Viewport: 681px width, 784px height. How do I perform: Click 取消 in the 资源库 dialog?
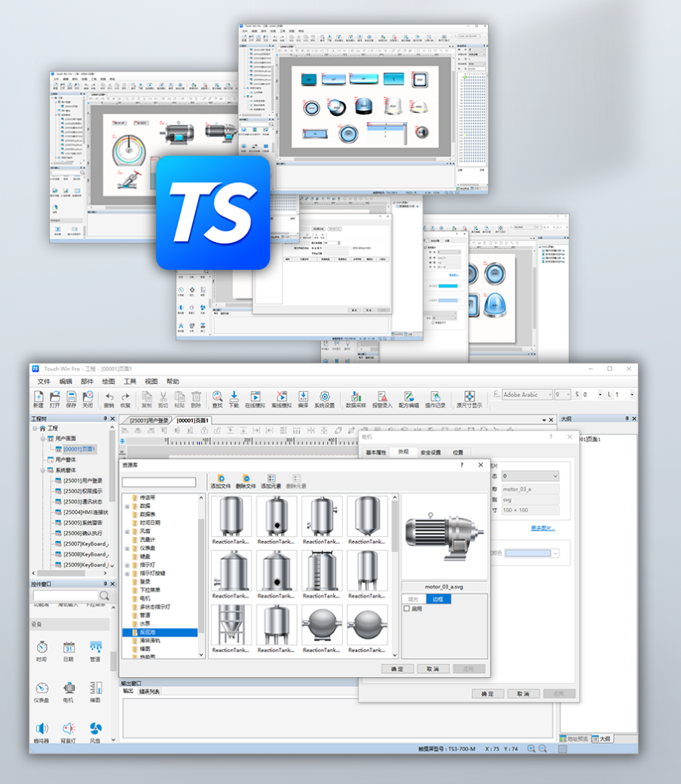[x=433, y=669]
